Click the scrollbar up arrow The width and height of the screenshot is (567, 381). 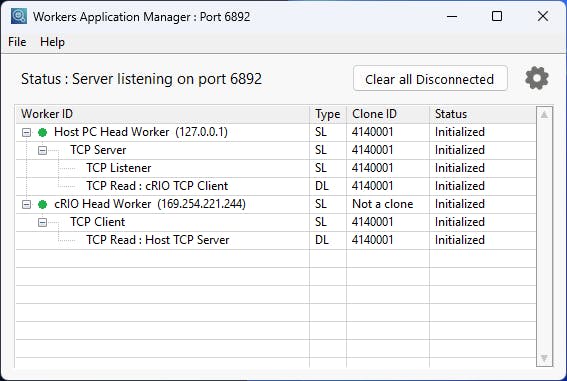click(544, 115)
